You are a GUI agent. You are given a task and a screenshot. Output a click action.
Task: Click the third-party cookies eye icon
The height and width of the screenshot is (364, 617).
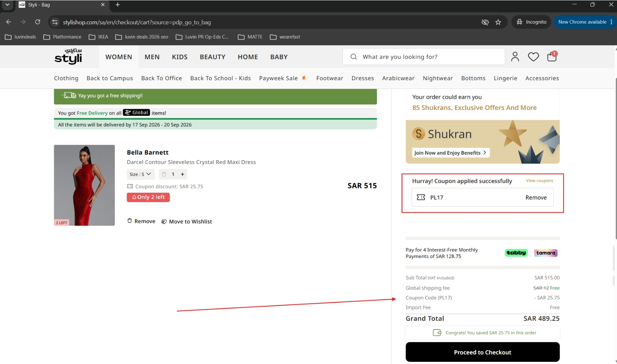tap(485, 22)
